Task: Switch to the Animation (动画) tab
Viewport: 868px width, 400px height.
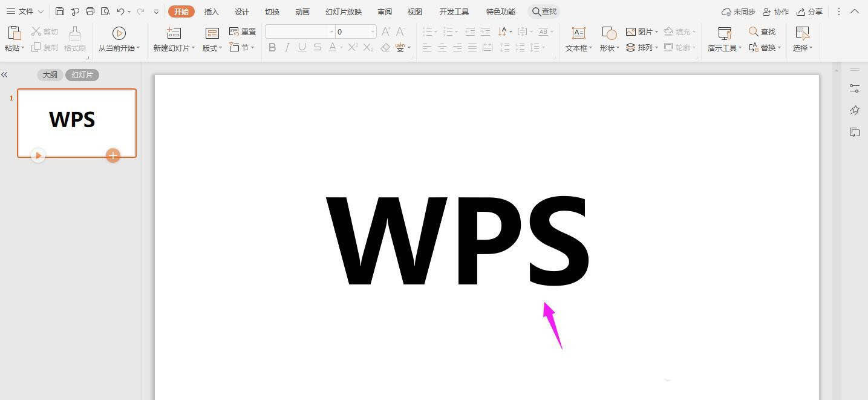Action: 302,11
